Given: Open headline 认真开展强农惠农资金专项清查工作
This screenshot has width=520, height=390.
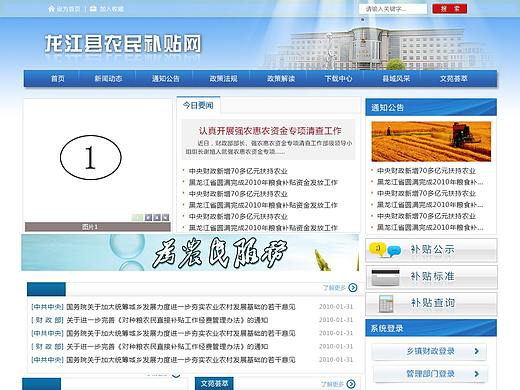Looking at the screenshot, I should 270,131.
